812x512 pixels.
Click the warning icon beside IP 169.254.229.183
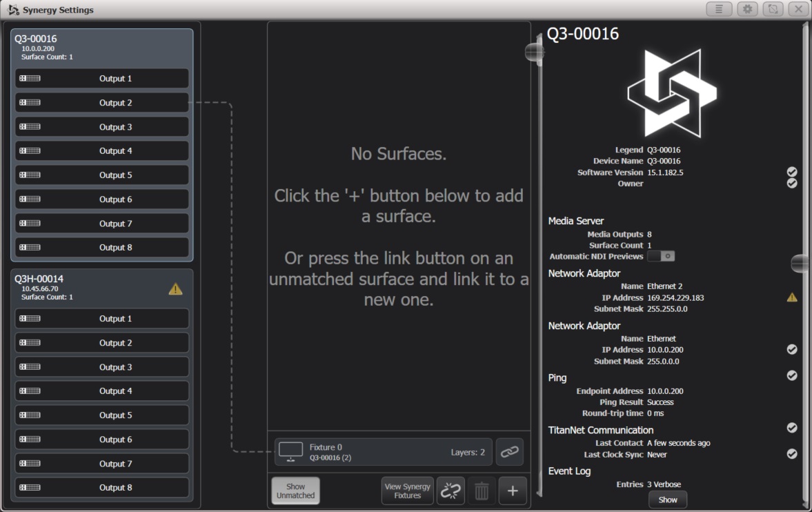792,297
